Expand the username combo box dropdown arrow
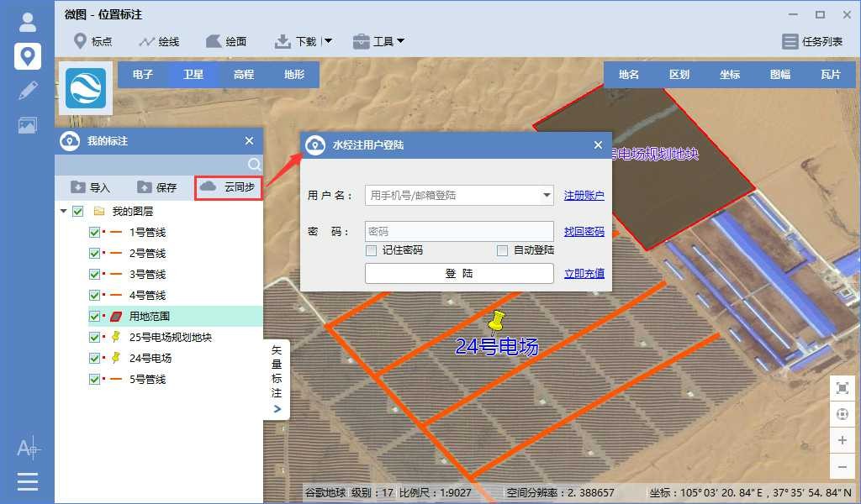This screenshot has width=861, height=504. (x=547, y=196)
